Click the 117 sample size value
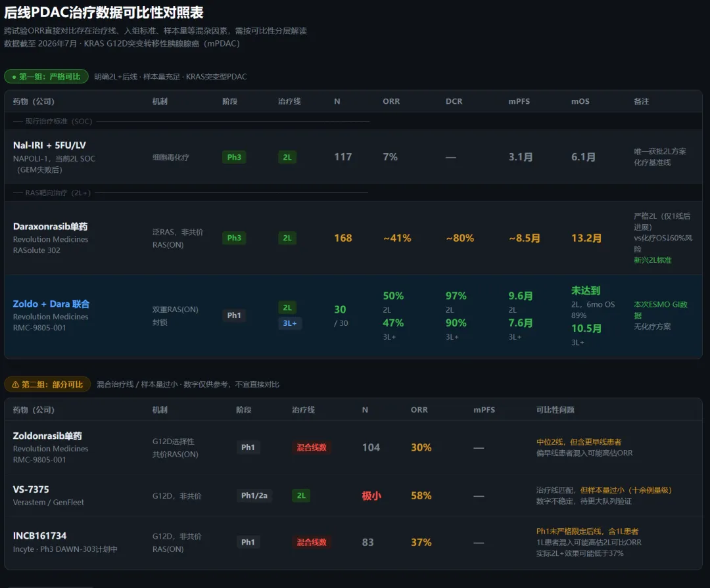This screenshot has height=588, width=710. [x=343, y=157]
